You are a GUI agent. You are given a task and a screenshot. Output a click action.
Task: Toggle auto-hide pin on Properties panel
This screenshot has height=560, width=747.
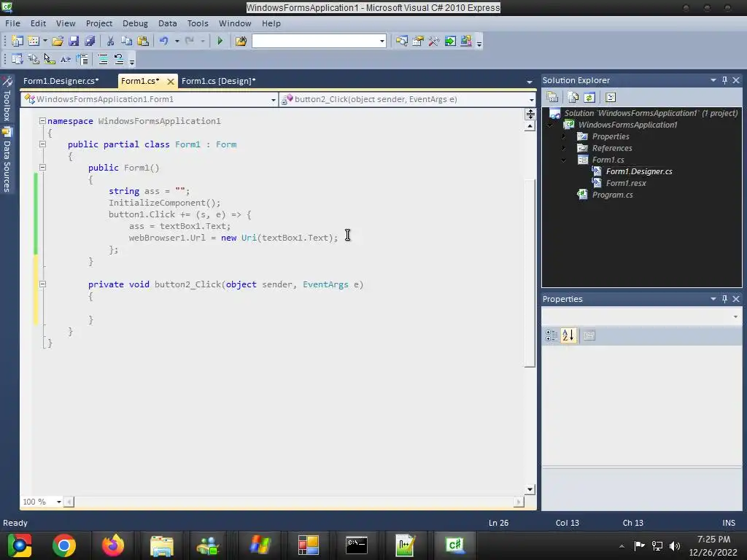(724, 298)
